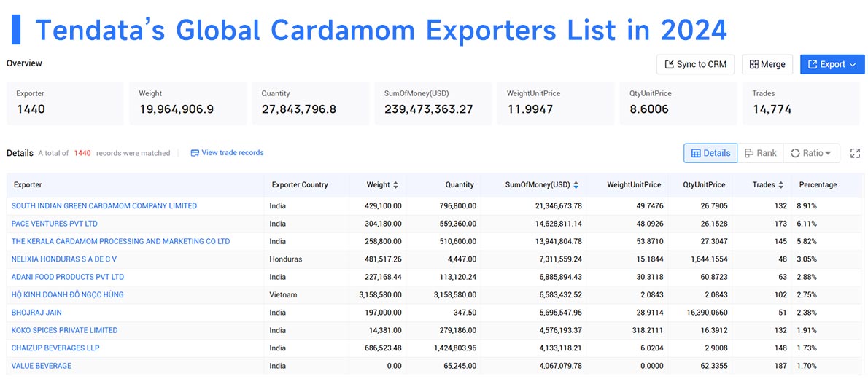Open NELIXIA HONDURAS S A DE C V

pyautogui.click(x=64, y=259)
